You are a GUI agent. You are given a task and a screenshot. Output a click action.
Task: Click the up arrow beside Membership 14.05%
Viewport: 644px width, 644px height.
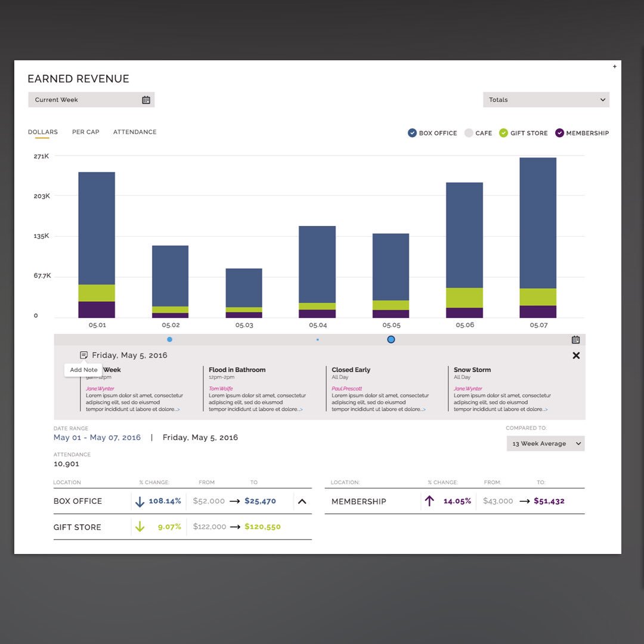(x=429, y=501)
